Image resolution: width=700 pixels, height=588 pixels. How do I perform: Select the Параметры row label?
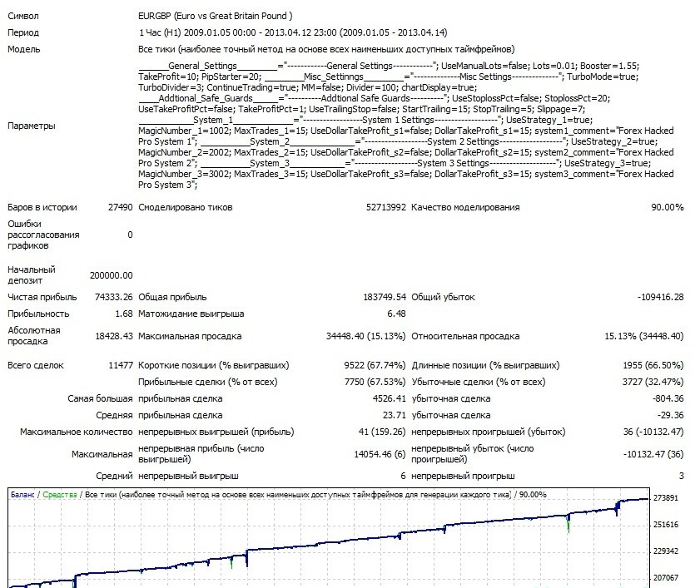click(x=32, y=126)
